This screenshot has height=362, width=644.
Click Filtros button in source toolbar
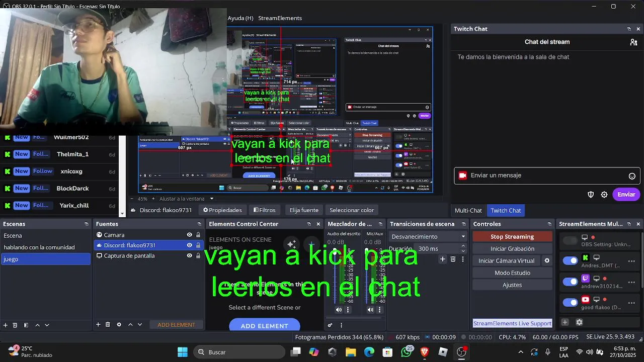point(264,210)
